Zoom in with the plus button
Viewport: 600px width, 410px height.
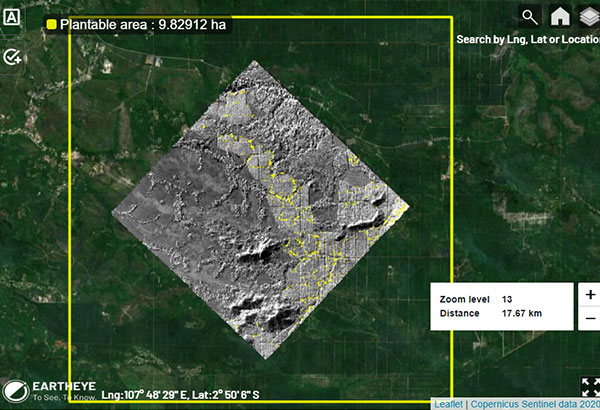pos(589,295)
